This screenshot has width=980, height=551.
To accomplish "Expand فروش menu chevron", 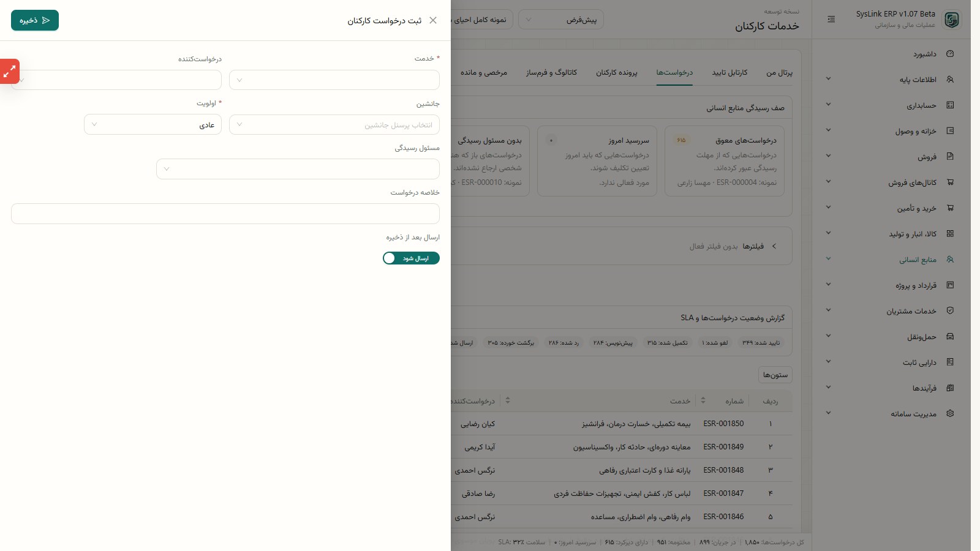I will [x=828, y=156].
